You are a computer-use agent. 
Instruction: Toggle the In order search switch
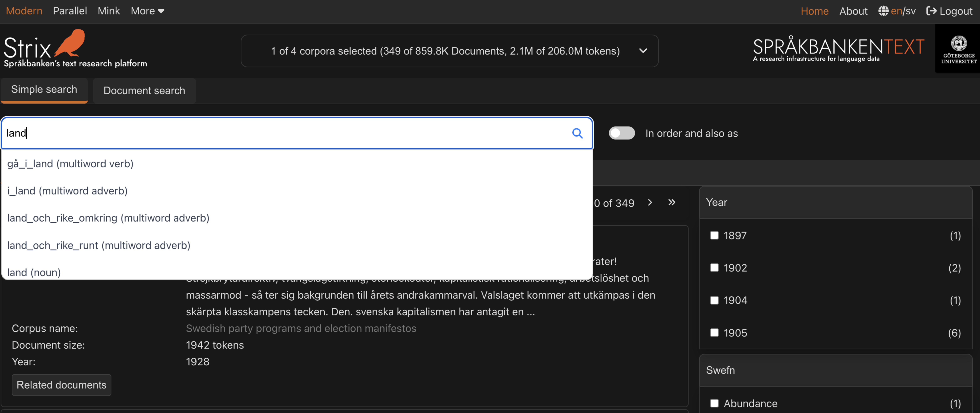coord(621,133)
